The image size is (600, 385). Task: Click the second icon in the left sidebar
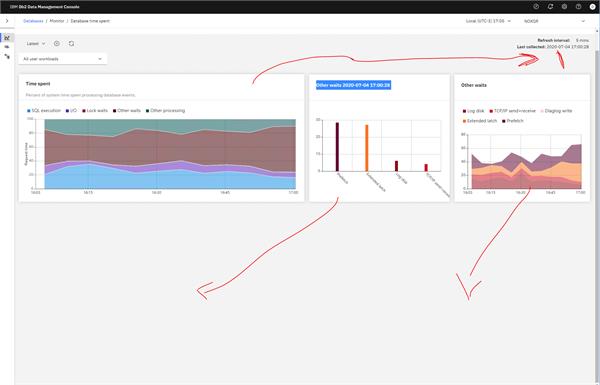click(7, 47)
